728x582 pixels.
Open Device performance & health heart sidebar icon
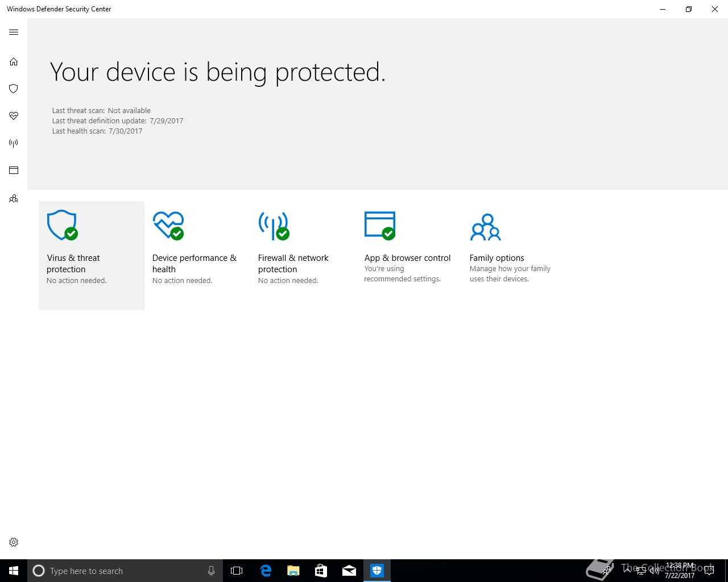(14, 116)
